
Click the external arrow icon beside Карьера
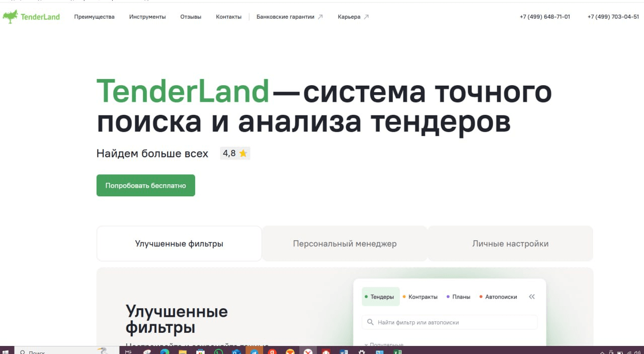tap(366, 17)
